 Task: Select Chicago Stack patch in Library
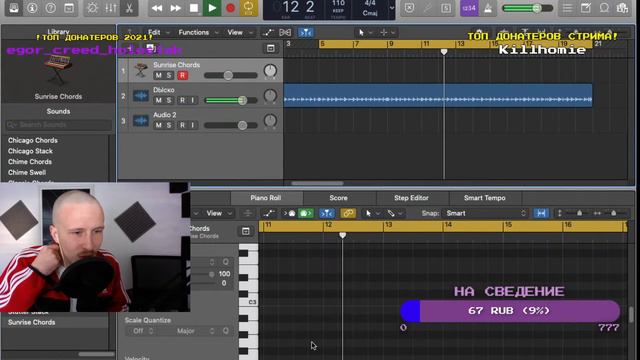[30, 151]
